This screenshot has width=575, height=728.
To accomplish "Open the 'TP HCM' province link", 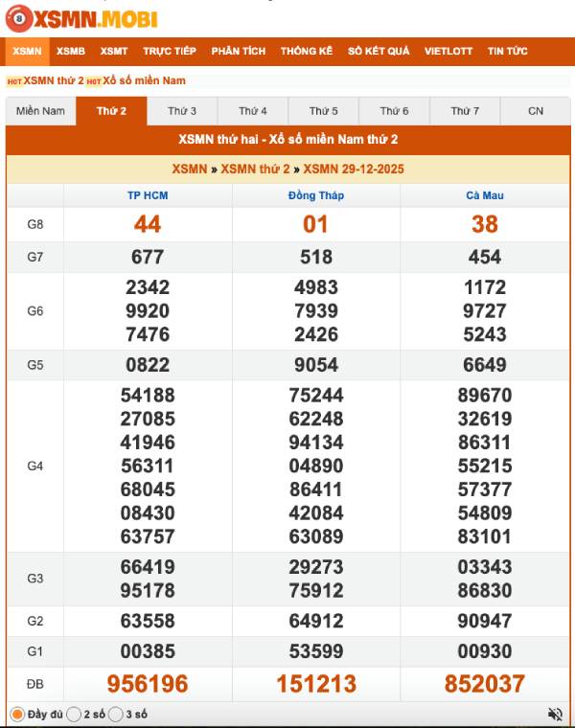I will [x=148, y=195].
